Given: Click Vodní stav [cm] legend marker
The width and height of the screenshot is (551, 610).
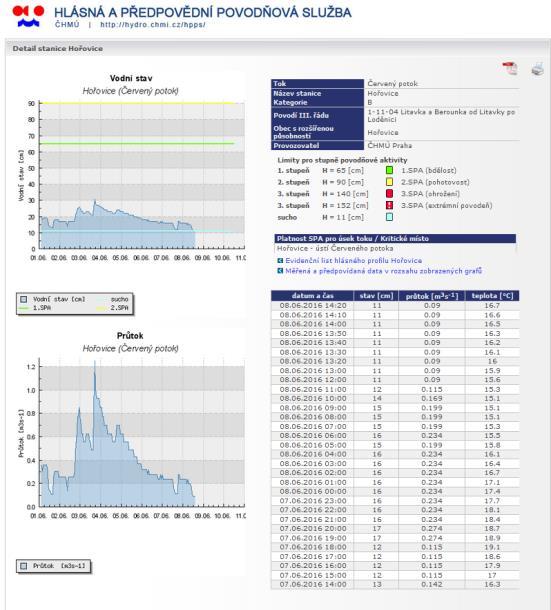Looking at the screenshot, I should [24, 299].
